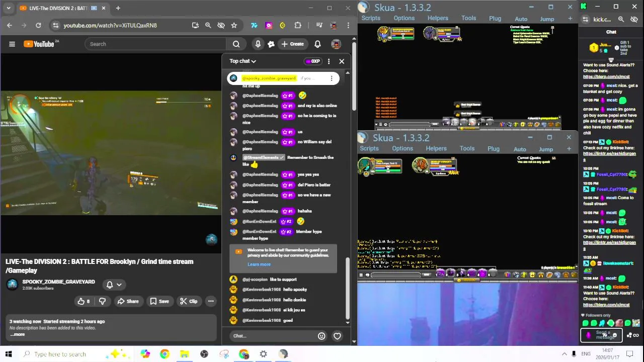This screenshot has width=644, height=362.
Task: Open SPOOKY_ZOMBIE_GRAVEYARD channel name
Action: pyautogui.click(x=58, y=282)
